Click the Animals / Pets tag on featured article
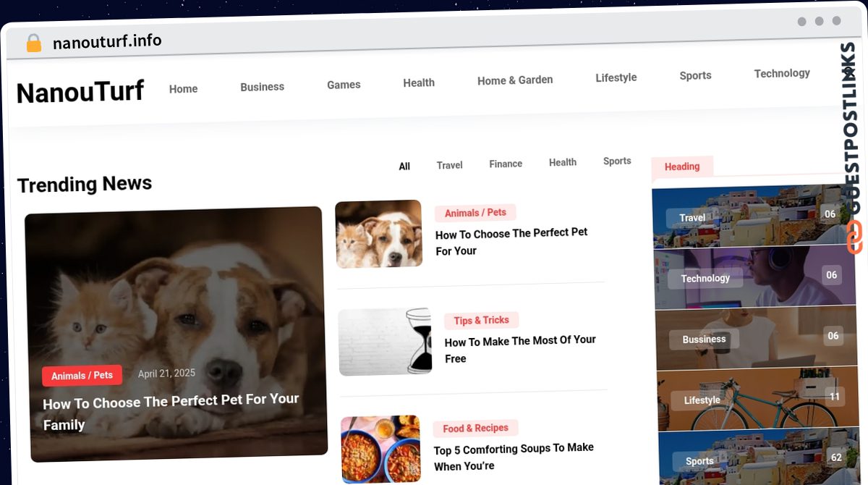The height and width of the screenshot is (485, 868). click(82, 376)
